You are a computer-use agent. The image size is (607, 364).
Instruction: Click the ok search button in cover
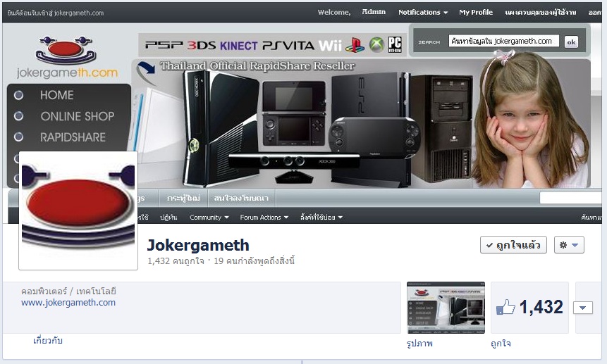(571, 42)
